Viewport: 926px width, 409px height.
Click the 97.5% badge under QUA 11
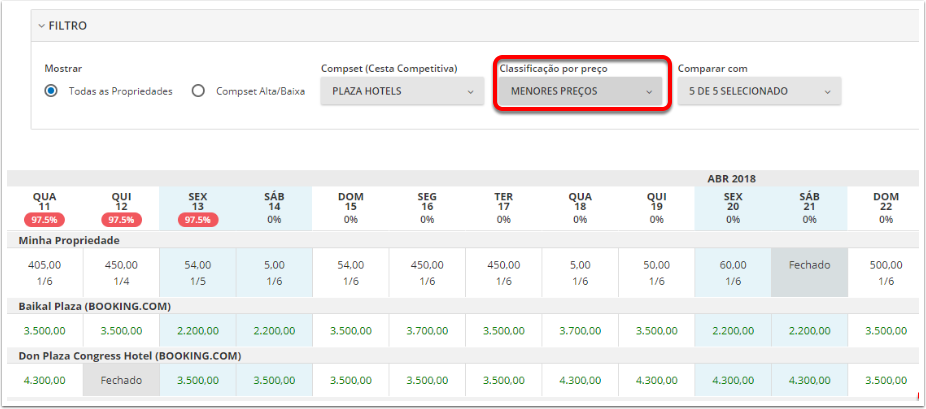pyautogui.click(x=44, y=220)
